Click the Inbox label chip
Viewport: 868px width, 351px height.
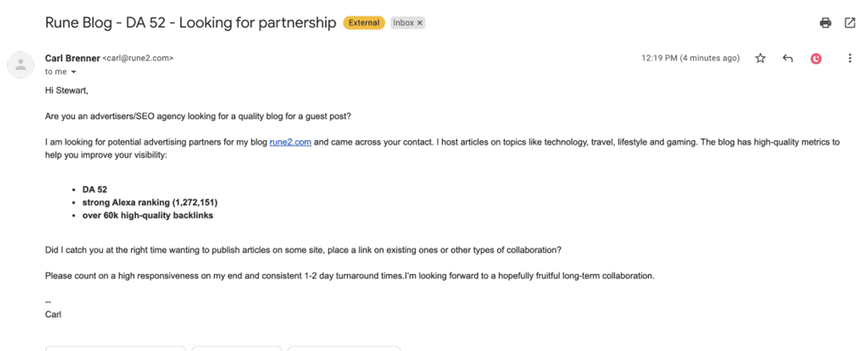click(409, 22)
